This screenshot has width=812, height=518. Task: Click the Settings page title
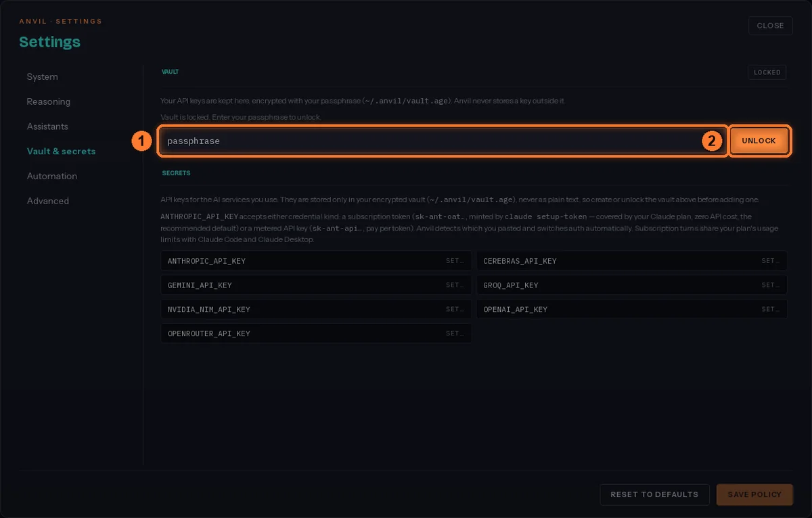(49, 42)
